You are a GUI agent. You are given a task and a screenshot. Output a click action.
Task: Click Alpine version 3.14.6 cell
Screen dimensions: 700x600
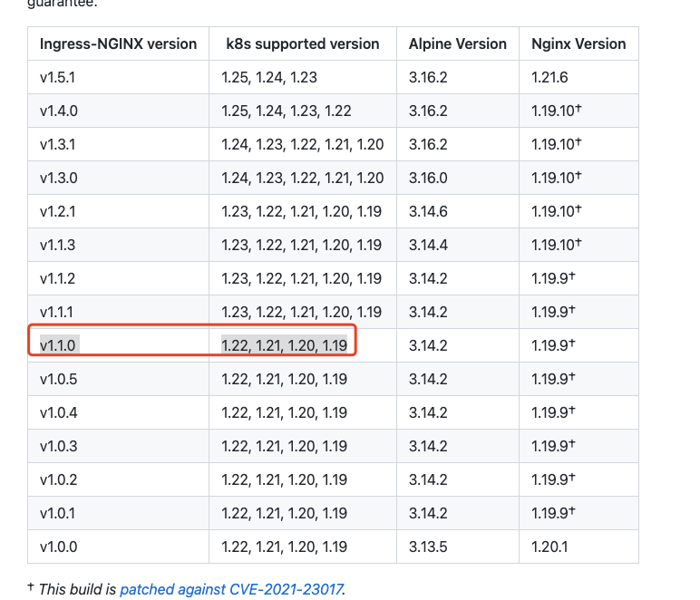458,211
